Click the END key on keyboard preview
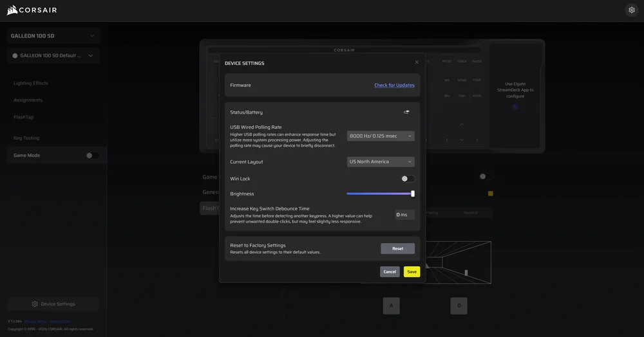Image resolution: width=644 pixels, height=337 pixels. [462, 96]
